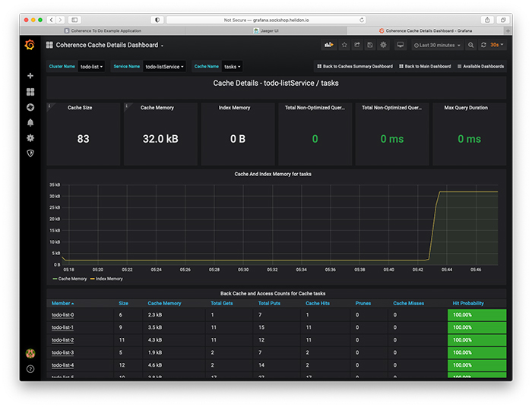Toggle the Safari sidebar button
532x407 pixels.
[74, 20]
